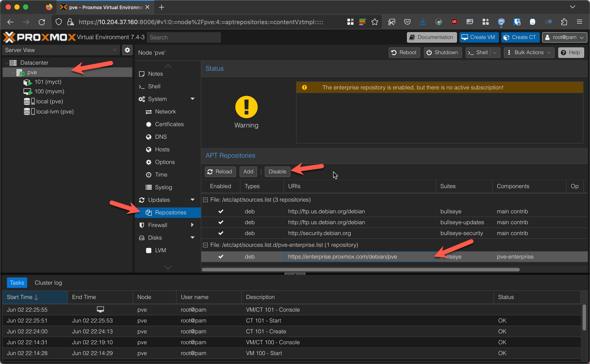Toggle enabled checkmark for pve-enterprise repo
This screenshot has width=590, height=364.
pos(221,257)
